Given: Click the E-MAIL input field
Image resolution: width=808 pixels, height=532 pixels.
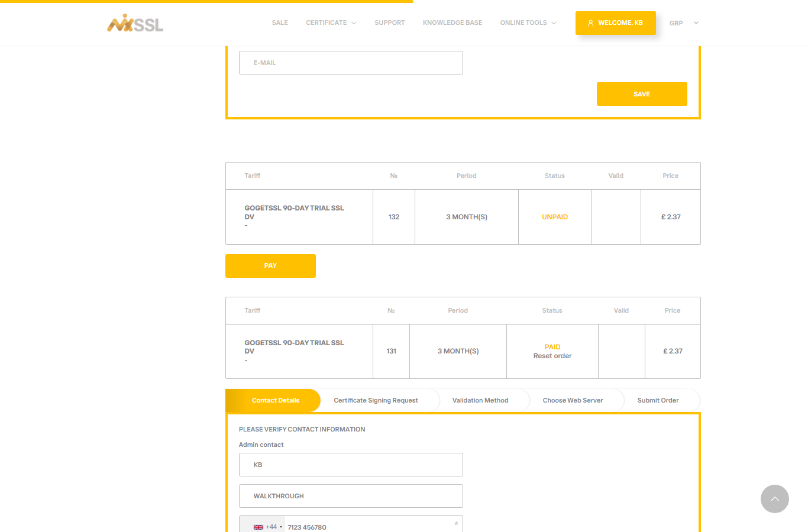Looking at the screenshot, I should (x=351, y=63).
